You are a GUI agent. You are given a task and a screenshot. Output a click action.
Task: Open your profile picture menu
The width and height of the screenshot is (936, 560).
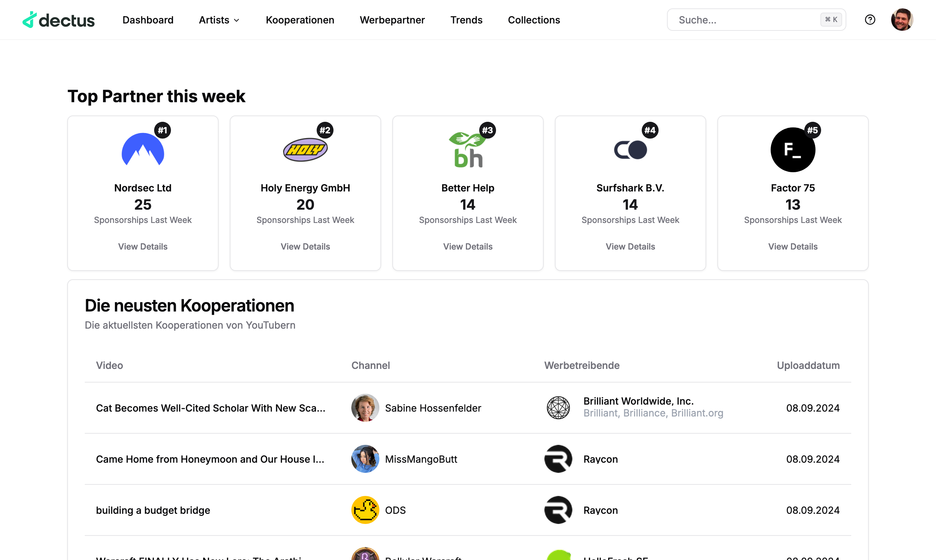[902, 19]
